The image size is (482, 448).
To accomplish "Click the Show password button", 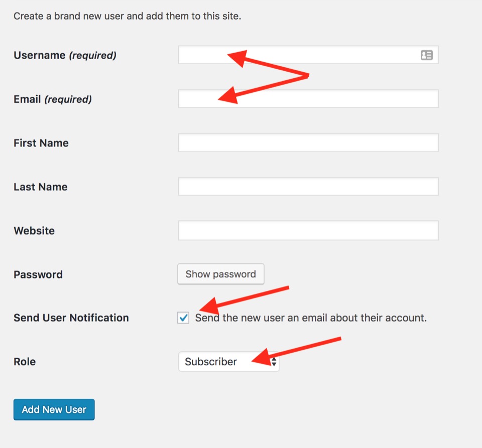I will pyautogui.click(x=221, y=274).
